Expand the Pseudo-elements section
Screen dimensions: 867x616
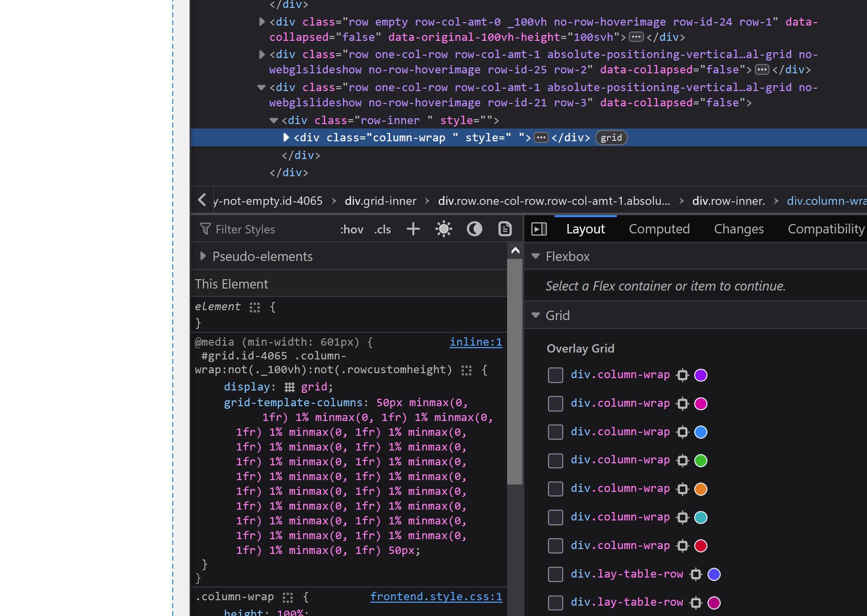tap(203, 257)
